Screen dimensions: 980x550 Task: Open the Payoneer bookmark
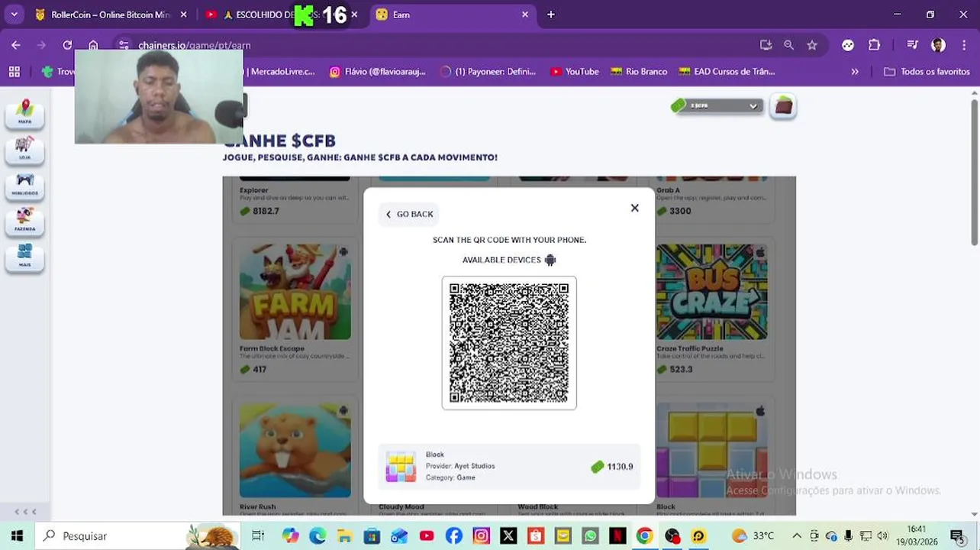click(x=488, y=72)
